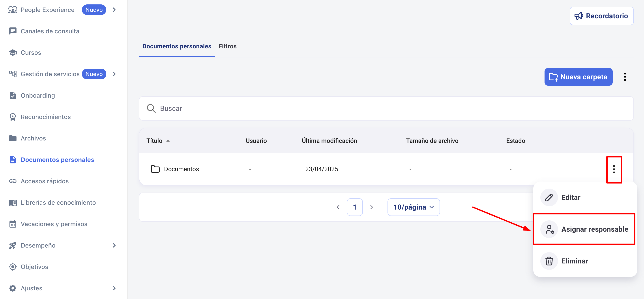Image resolution: width=644 pixels, height=299 pixels.
Task: Click the Usuario column header
Action: coord(256,141)
